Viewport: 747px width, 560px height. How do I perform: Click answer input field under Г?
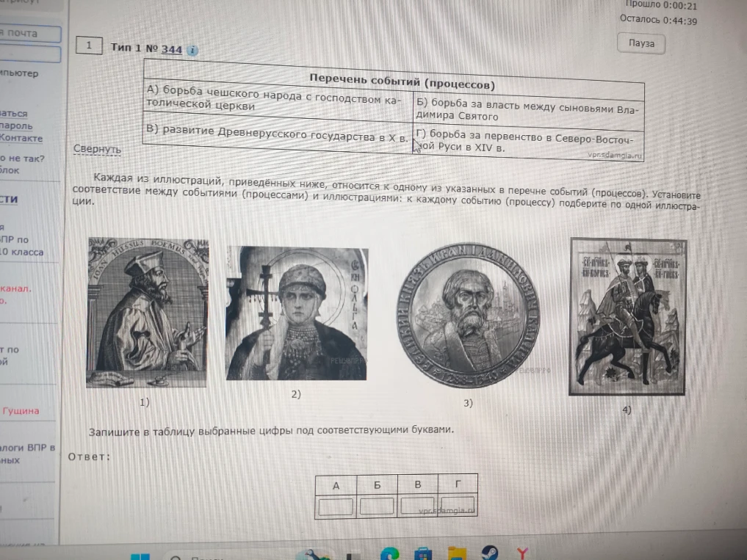click(x=458, y=505)
